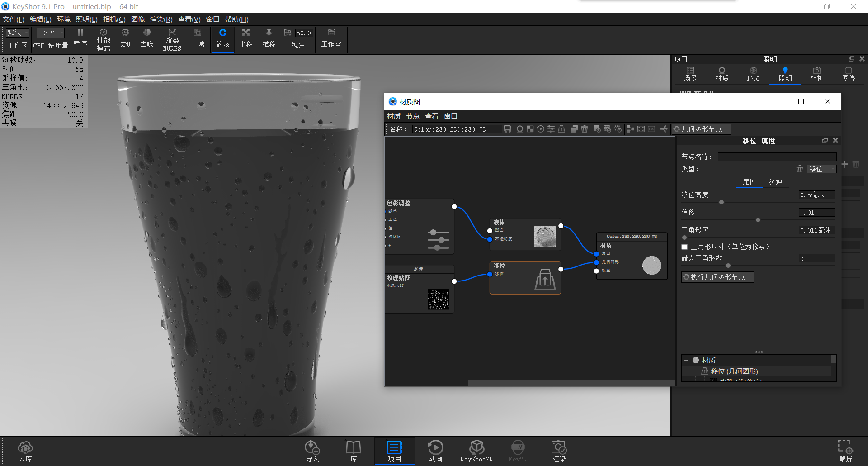The width and height of the screenshot is (868, 466).
Task: Select the 翻滚 (Tumble) camera tool
Action: [223, 39]
